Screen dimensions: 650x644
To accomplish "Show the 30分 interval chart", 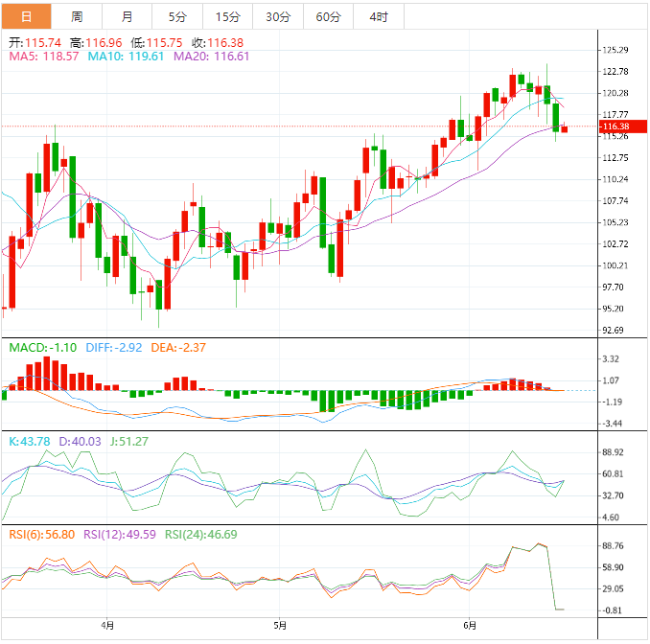I will 278,16.
